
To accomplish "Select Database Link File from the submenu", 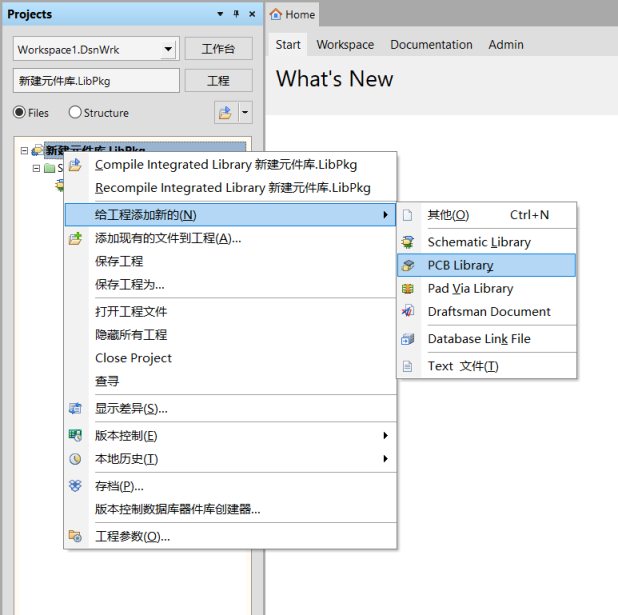I will pos(487,339).
